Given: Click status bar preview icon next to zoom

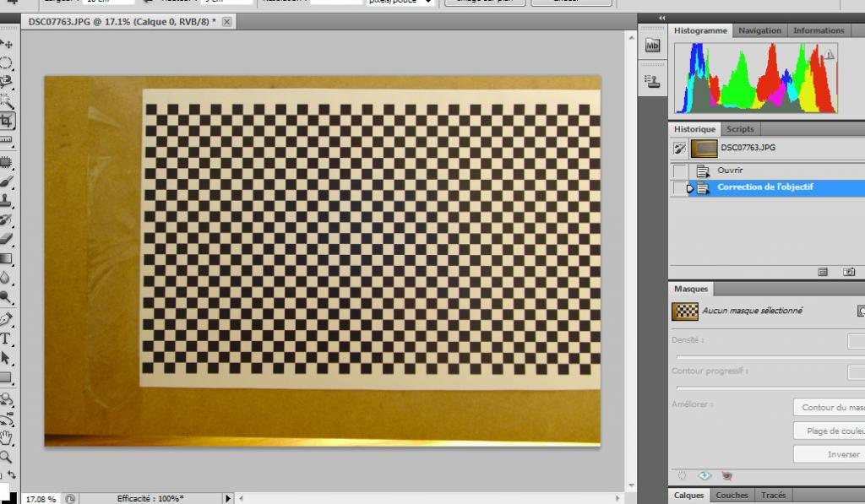Looking at the screenshot, I should 70,498.
